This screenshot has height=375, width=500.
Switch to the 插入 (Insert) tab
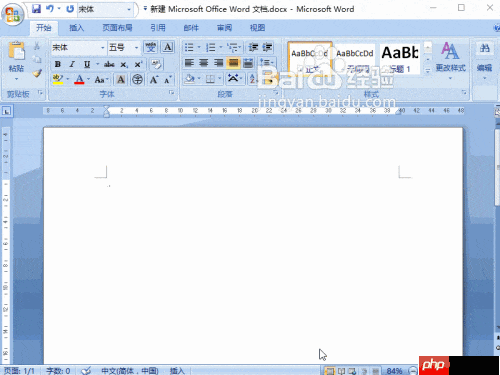[x=76, y=28]
